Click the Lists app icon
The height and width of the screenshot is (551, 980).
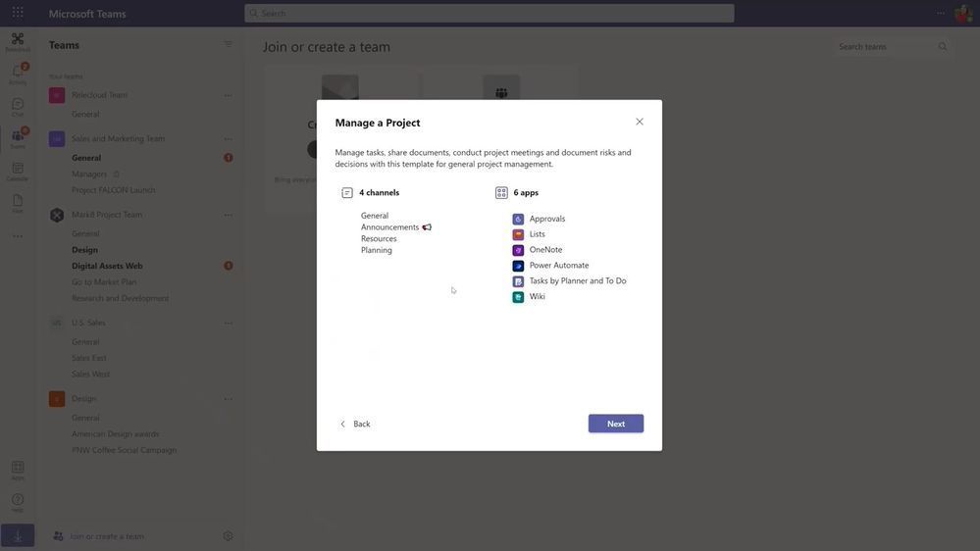pos(518,235)
